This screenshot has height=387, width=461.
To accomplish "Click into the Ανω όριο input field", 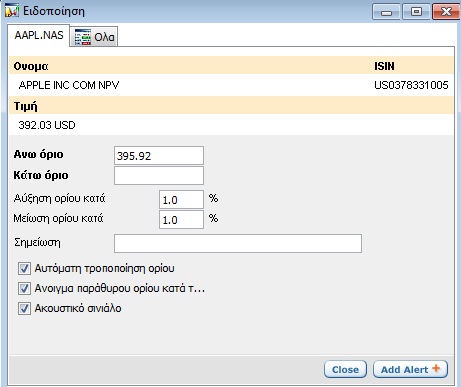I will tap(159, 155).
